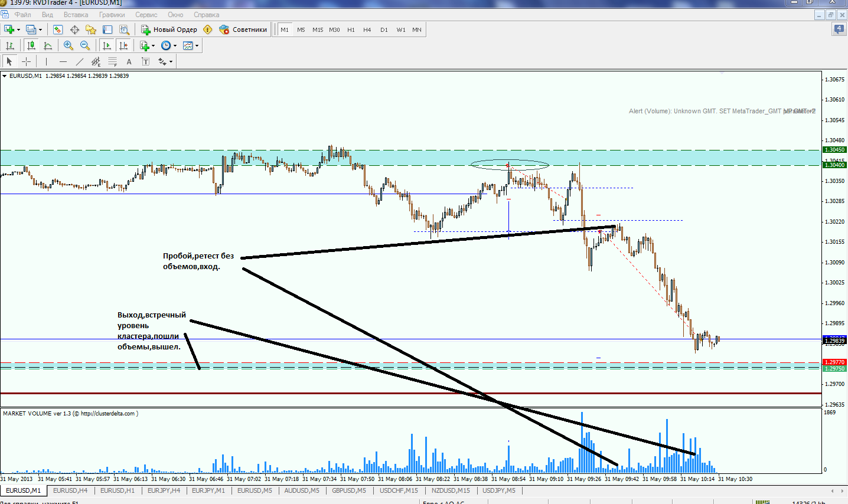Screen dimensions: 848x504
Task: Show the Market Watch panel
Action: point(58,30)
